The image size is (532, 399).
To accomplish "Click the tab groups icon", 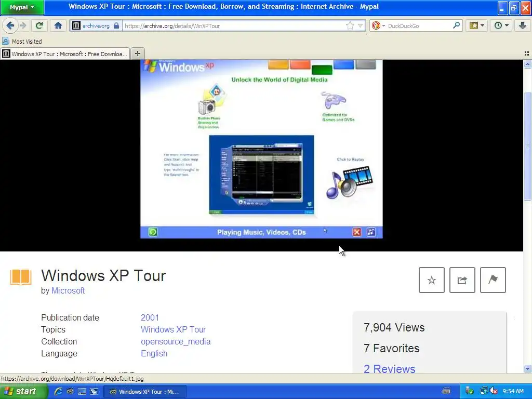I will pyautogui.click(x=527, y=54).
